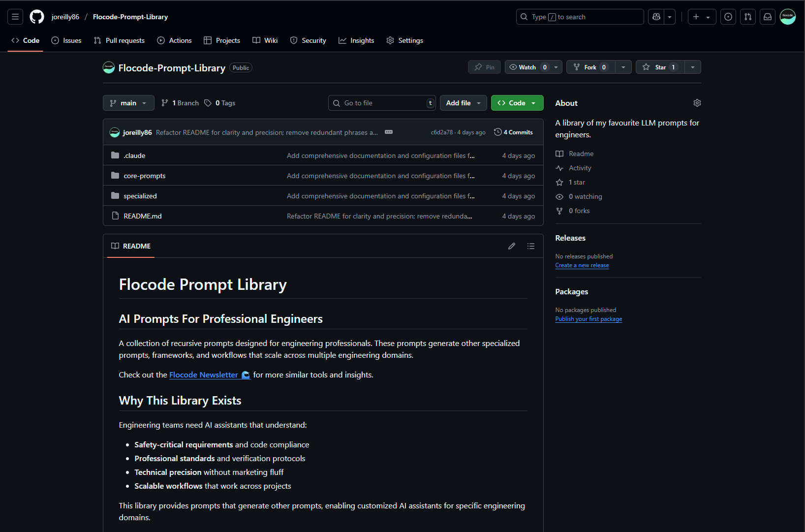Open the Security tab
Image resolution: width=805 pixels, height=532 pixels.
point(308,40)
